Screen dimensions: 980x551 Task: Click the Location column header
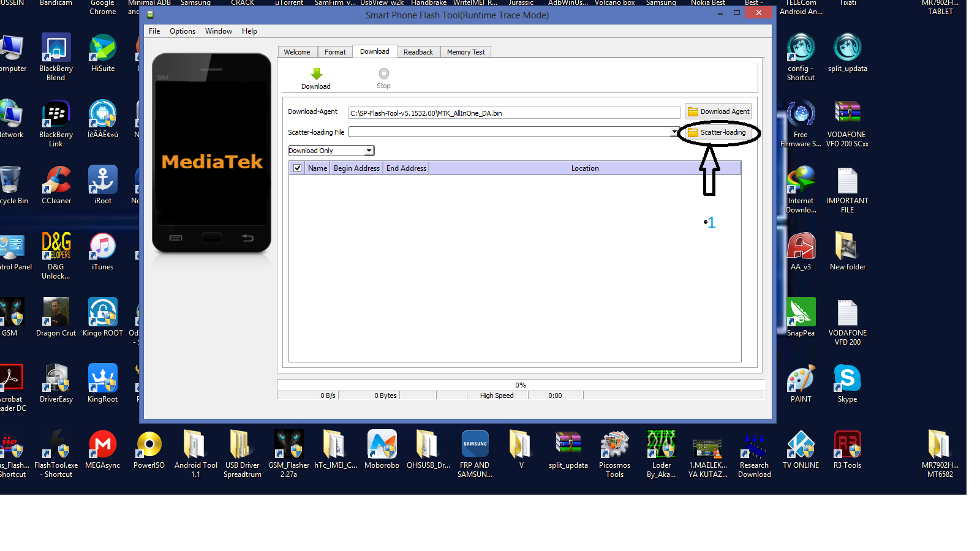(x=585, y=168)
